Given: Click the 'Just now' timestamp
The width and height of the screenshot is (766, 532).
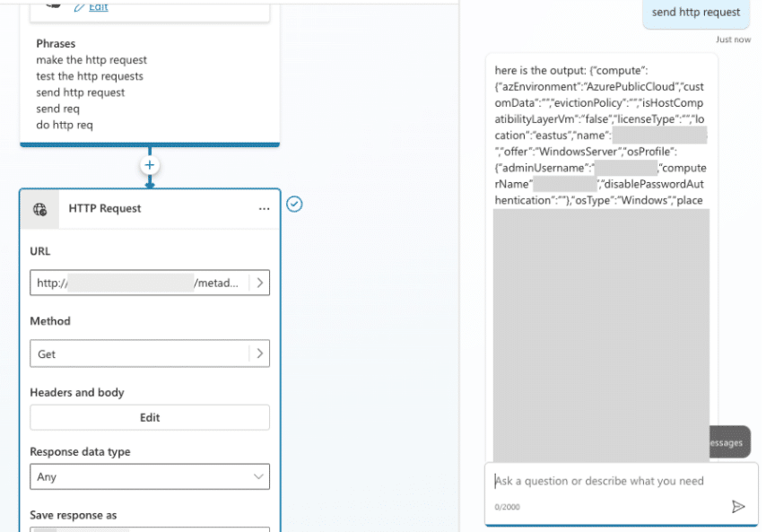Looking at the screenshot, I should pos(733,39).
